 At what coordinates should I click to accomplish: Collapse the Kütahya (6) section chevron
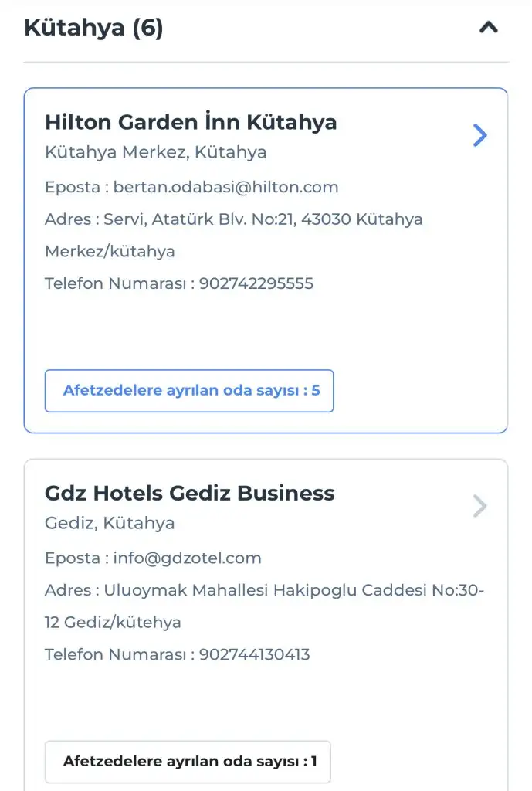tap(488, 28)
